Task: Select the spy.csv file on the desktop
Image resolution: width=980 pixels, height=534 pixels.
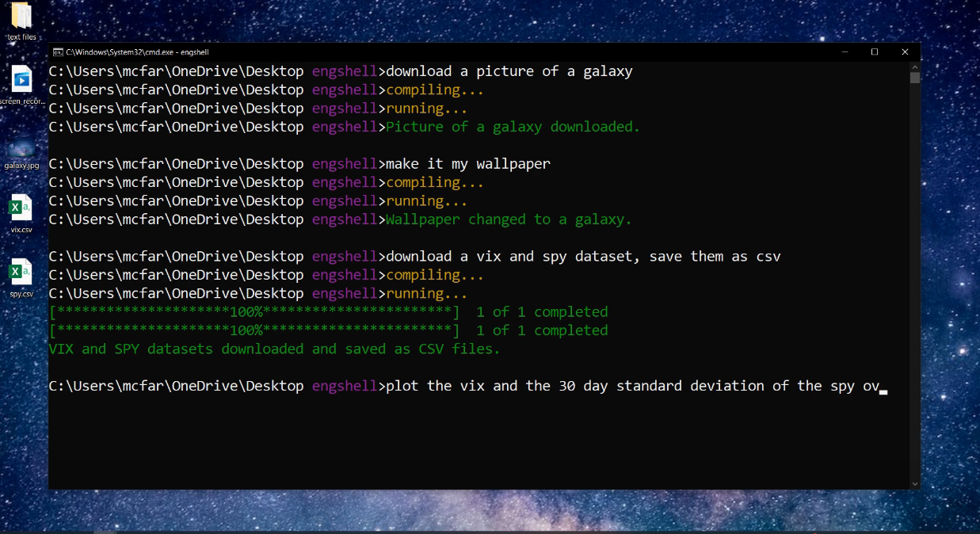Action: 21,278
